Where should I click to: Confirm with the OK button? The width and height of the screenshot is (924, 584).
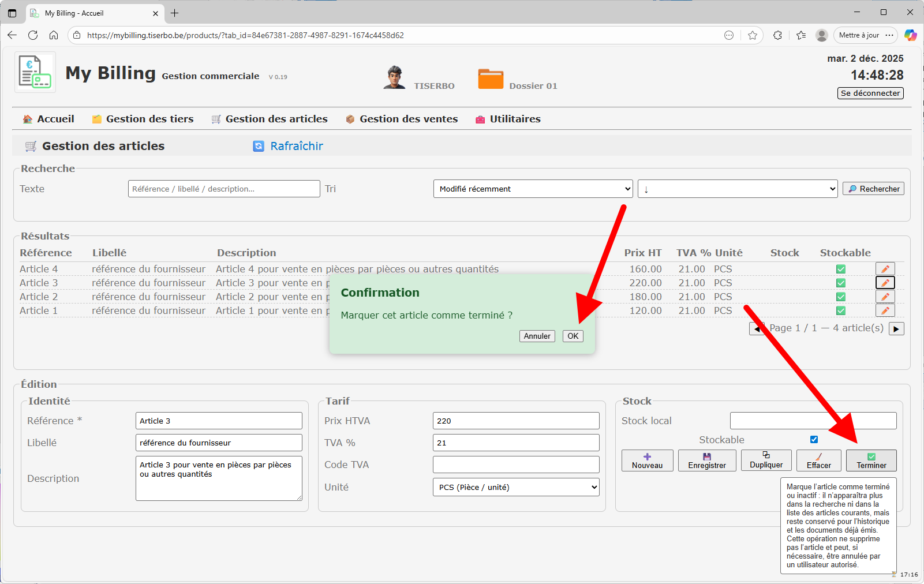573,336
